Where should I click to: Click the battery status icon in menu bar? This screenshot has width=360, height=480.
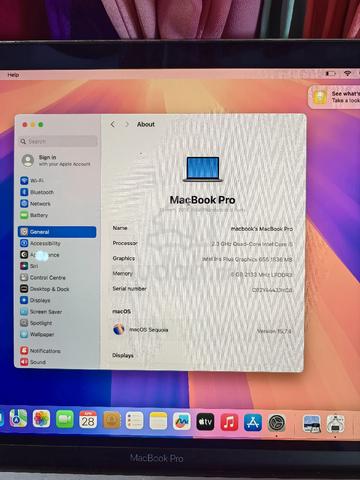point(330,73)
